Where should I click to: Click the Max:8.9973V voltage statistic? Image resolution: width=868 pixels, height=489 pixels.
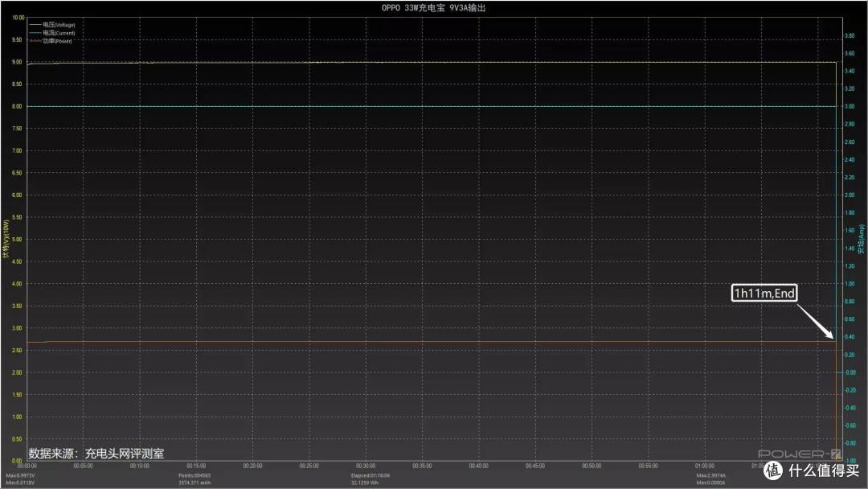tap(20, 475)
